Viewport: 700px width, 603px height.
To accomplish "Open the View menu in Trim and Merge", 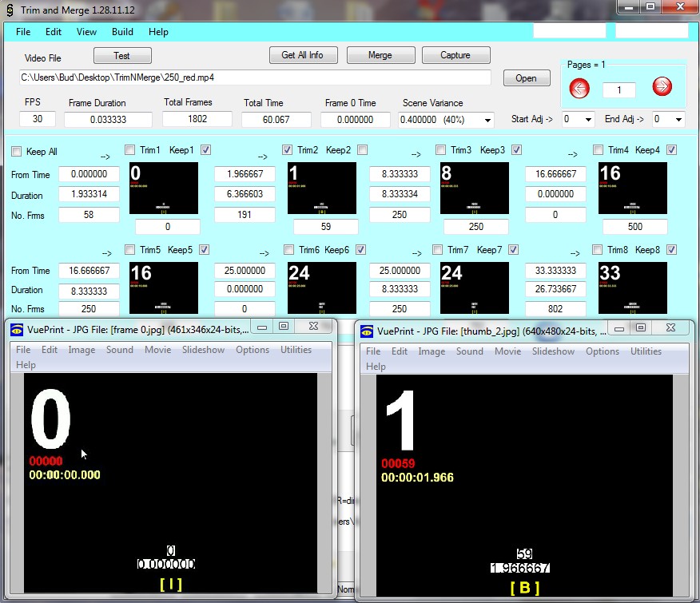I will point(86,32).
